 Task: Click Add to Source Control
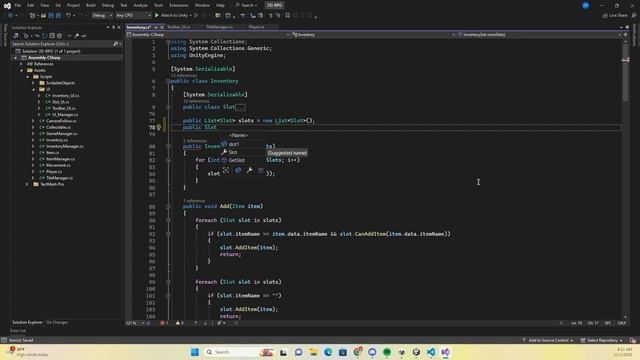[x=548, y=340]
